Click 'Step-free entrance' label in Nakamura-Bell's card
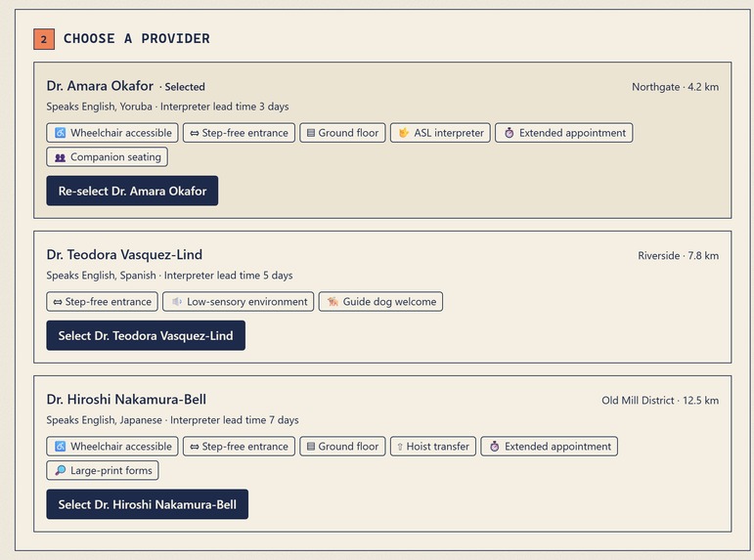The image size is (754, 560). 245,446
